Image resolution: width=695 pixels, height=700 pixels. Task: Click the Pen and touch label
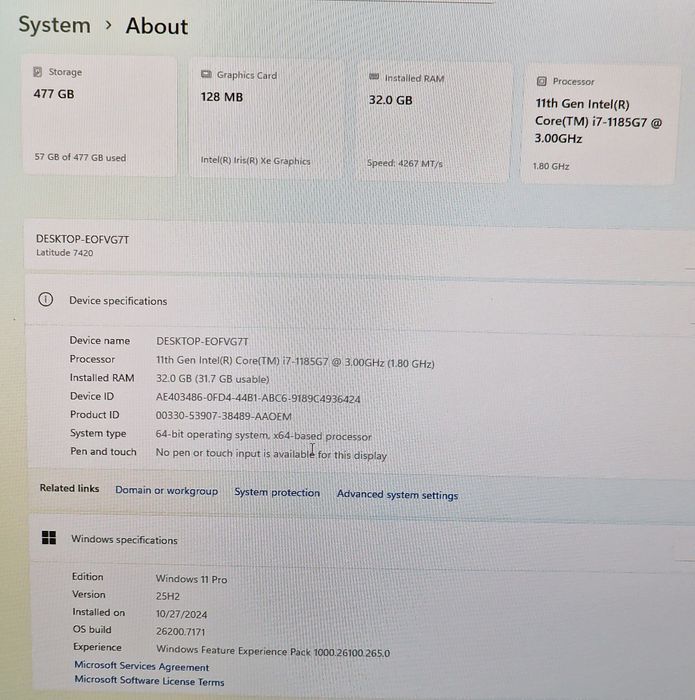[104, 451]
